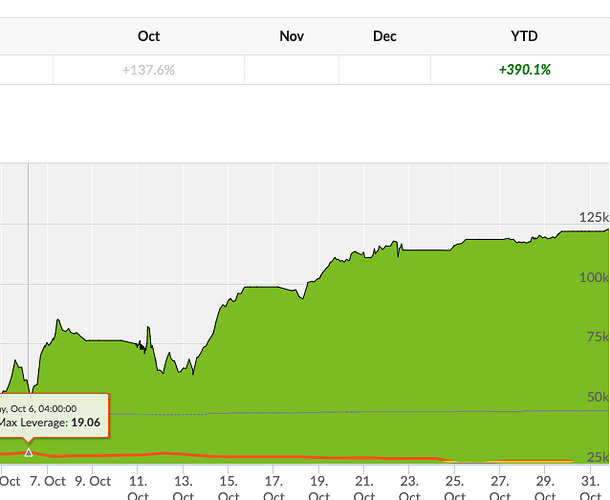Click the 25. Oct x-axis label
Screen dimensions: 610x500
point(454,489)
